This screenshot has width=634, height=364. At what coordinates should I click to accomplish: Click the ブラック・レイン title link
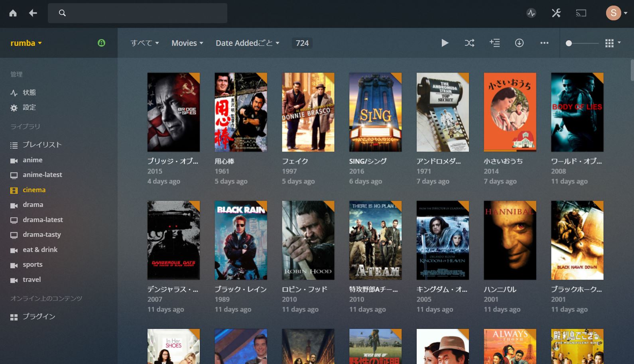(240, 289)
